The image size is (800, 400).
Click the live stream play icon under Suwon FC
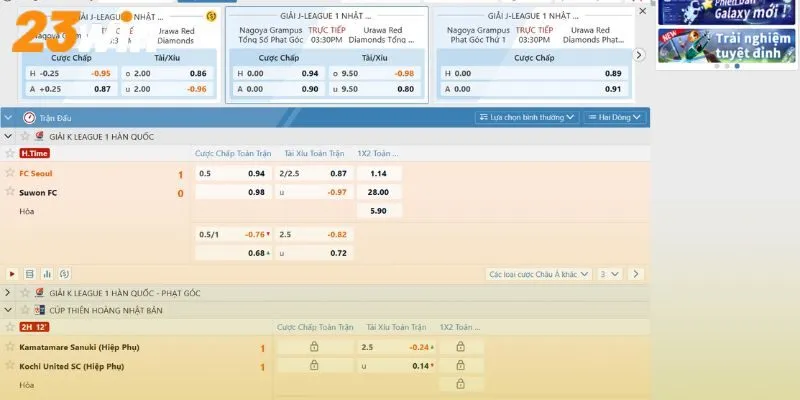[12, 273]
